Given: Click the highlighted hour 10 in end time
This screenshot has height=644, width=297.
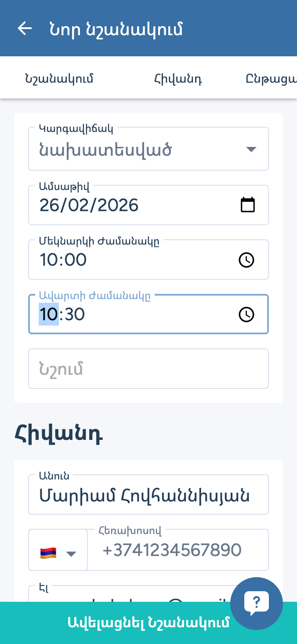Looking at the screenshot, I should [48, 315].
